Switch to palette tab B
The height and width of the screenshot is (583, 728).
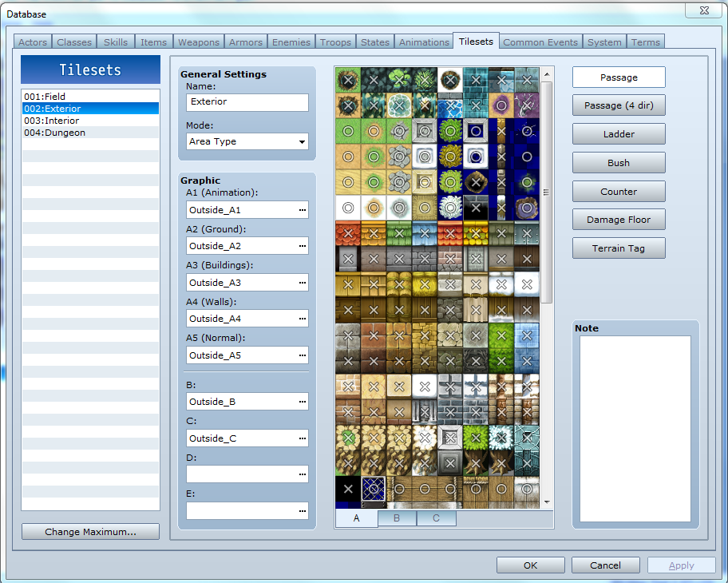397,518
